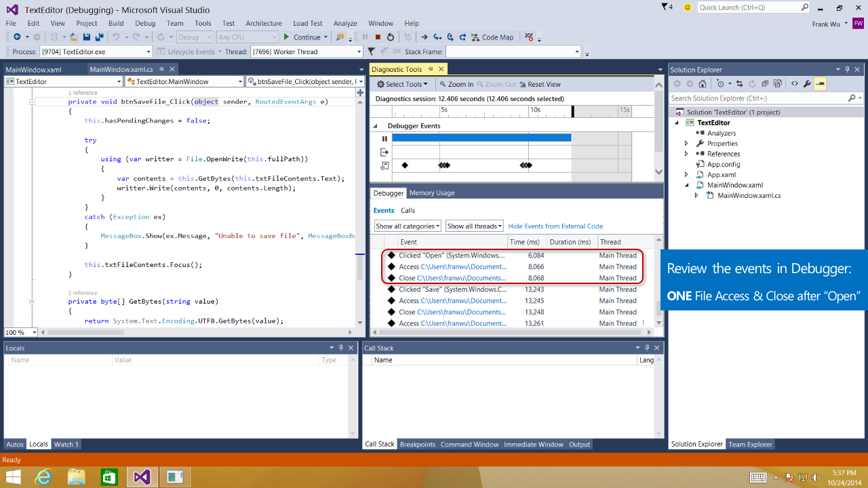The height and width of the screenshot is (488, 868).
Task: Expand the Properties node in Solution Explorer
Action: point(686,144)
